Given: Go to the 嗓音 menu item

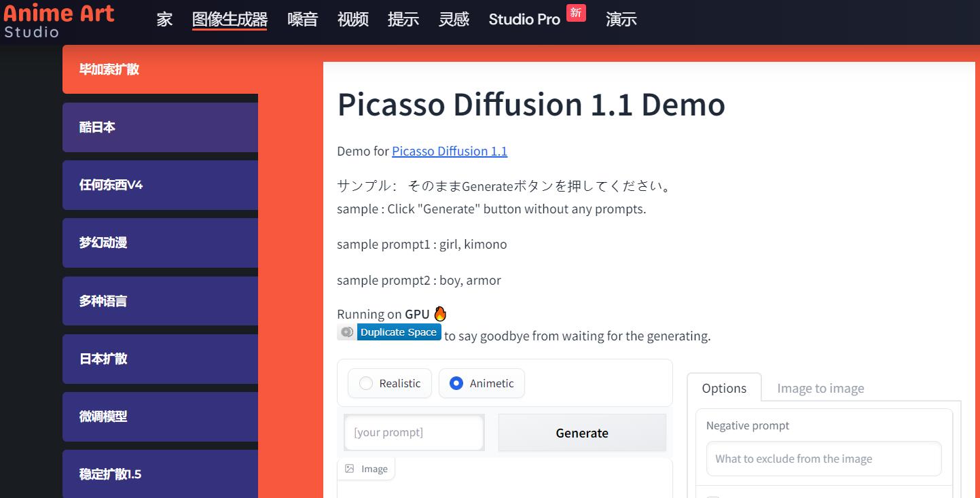Looking at the screenshot, I should coord(303,19).
